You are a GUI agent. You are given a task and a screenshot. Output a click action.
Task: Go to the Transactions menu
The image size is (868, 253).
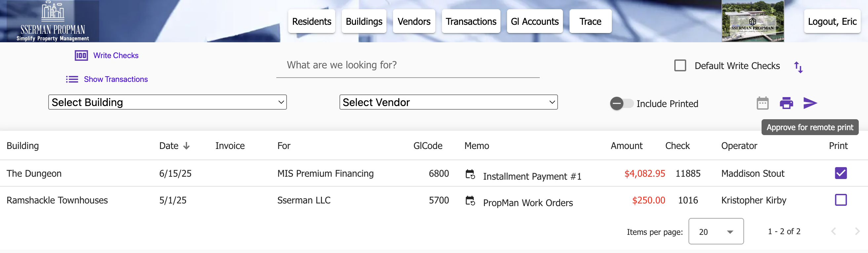(x=471, y=21)
